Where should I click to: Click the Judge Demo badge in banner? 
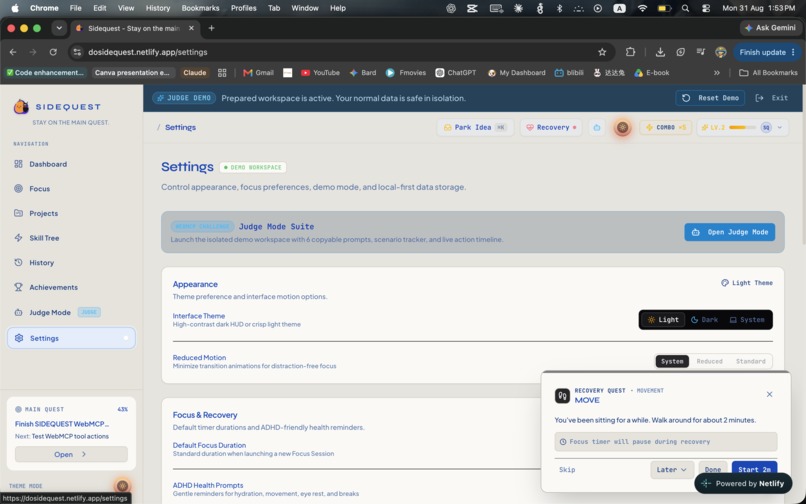184,98
